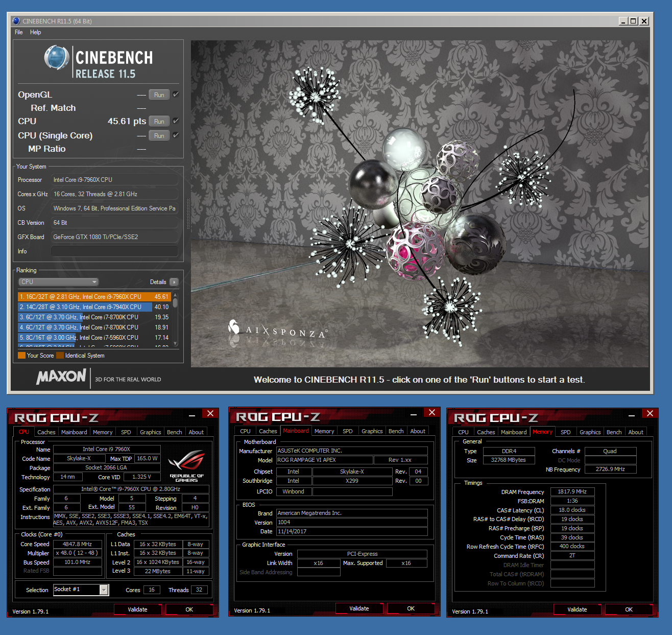This screenshot has width=672, height=635.
Task: Click the CPU score 45.61 pts value
Action: click(127, 121)
